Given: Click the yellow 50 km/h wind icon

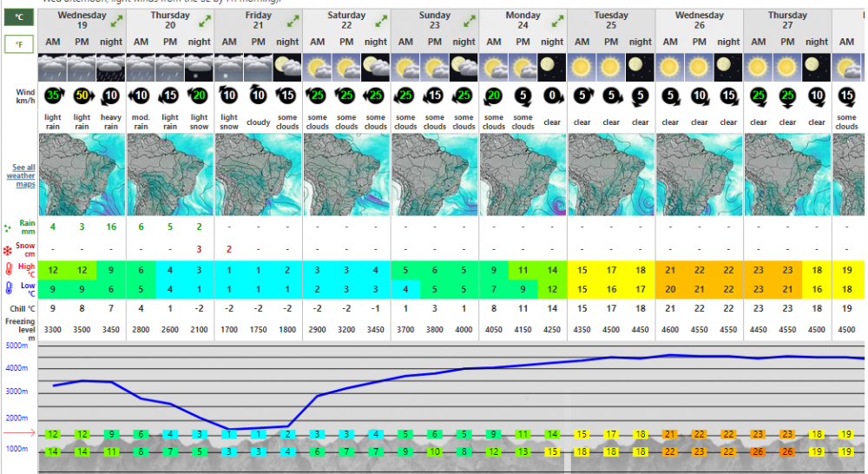Looking at the screenshot, I should 82,95.
